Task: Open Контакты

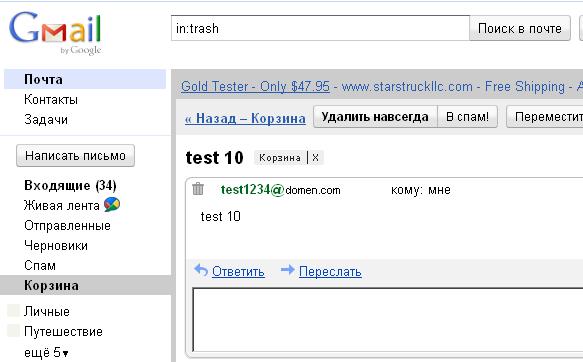Action: pos(51,100)
